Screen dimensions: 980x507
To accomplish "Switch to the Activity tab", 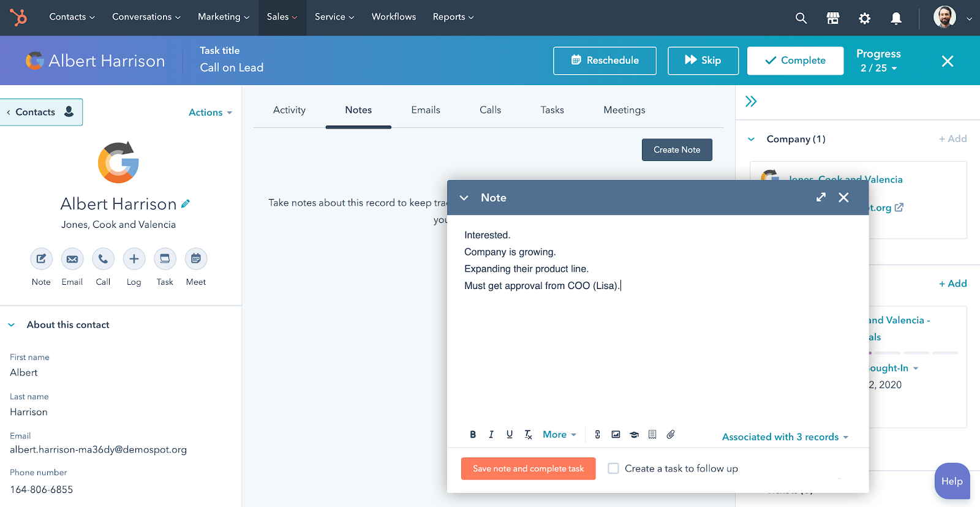I will (x=289, y=110).
